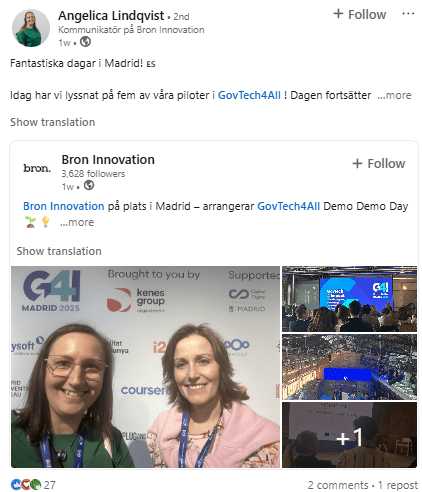Viewport: 422px width, 492px height.
Task: Open the +1 more photos thumbnail
Action: pos(349,435)
